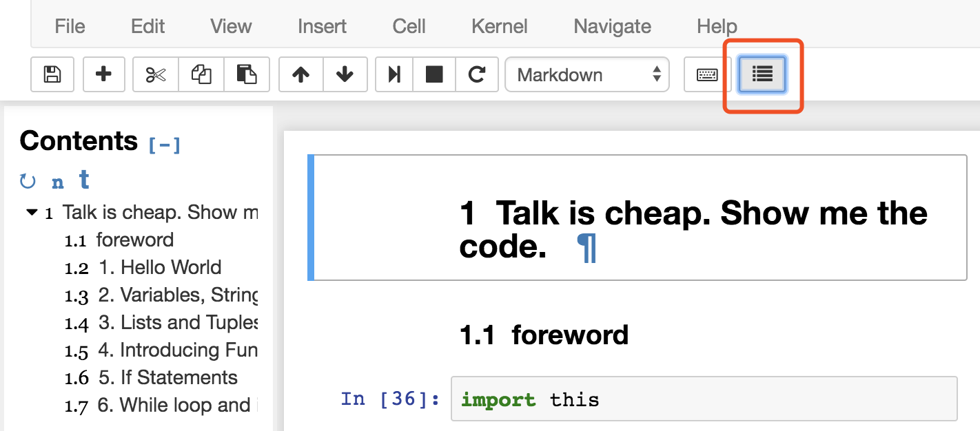Move selected cell down
Screen dimensions: 980x431
pyautogui.click(x=345, y=74)
